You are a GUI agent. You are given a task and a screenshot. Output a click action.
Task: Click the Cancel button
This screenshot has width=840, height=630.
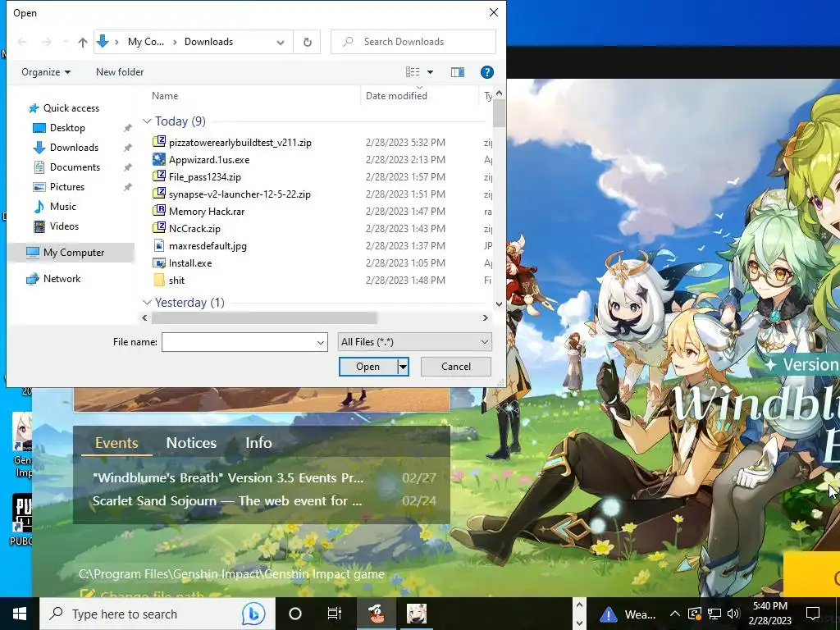(x=456, y=367)
